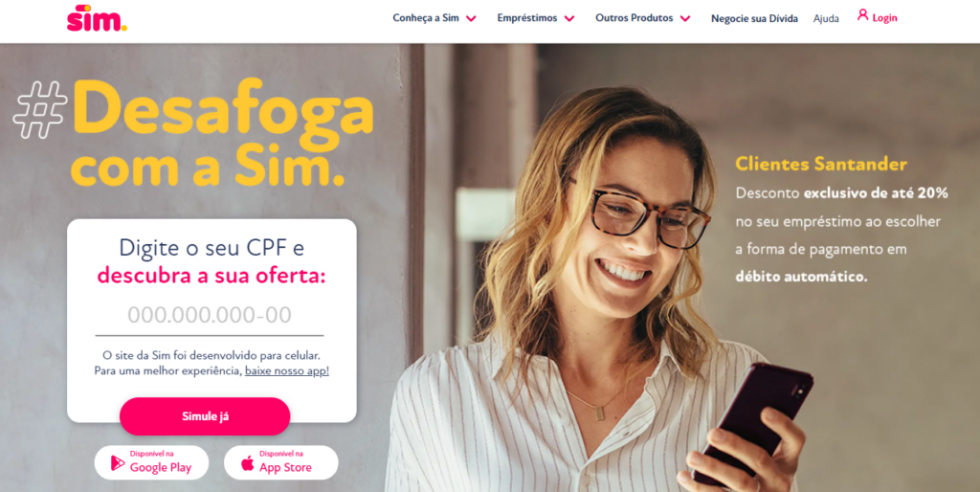Open the Empréstimos menu item

click(527, 18)
